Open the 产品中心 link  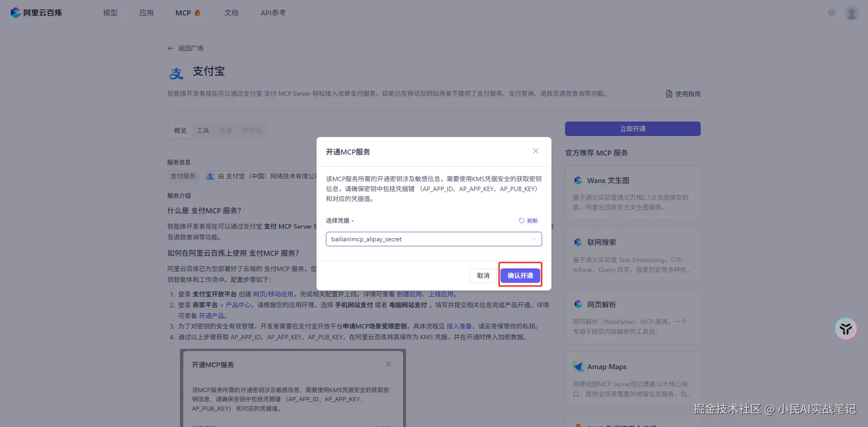238,305
